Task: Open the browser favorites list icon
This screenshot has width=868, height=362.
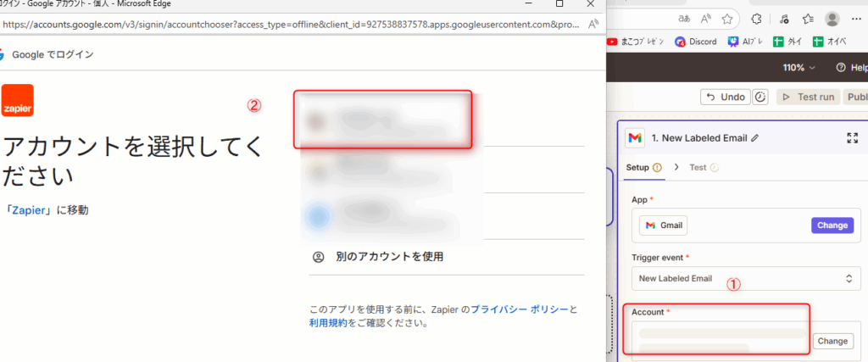Action: click(x=808, y=19)
